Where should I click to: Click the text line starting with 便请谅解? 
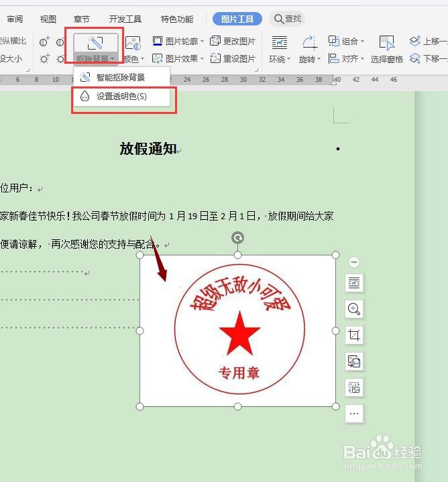(80, 245)
